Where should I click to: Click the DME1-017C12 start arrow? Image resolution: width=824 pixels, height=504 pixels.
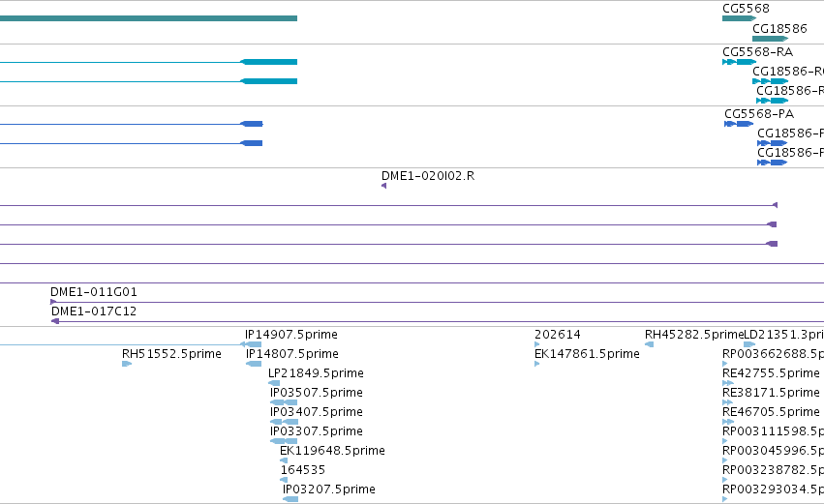(x=54, y=321)
